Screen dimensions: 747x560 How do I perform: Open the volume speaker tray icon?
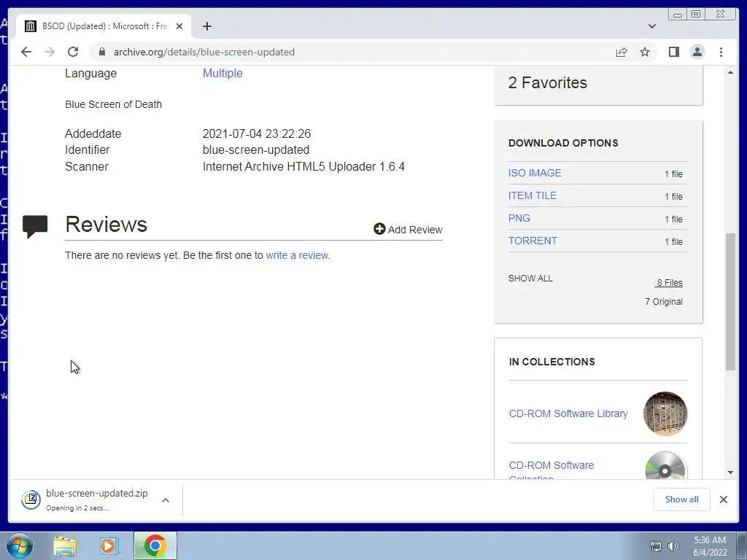673,546
